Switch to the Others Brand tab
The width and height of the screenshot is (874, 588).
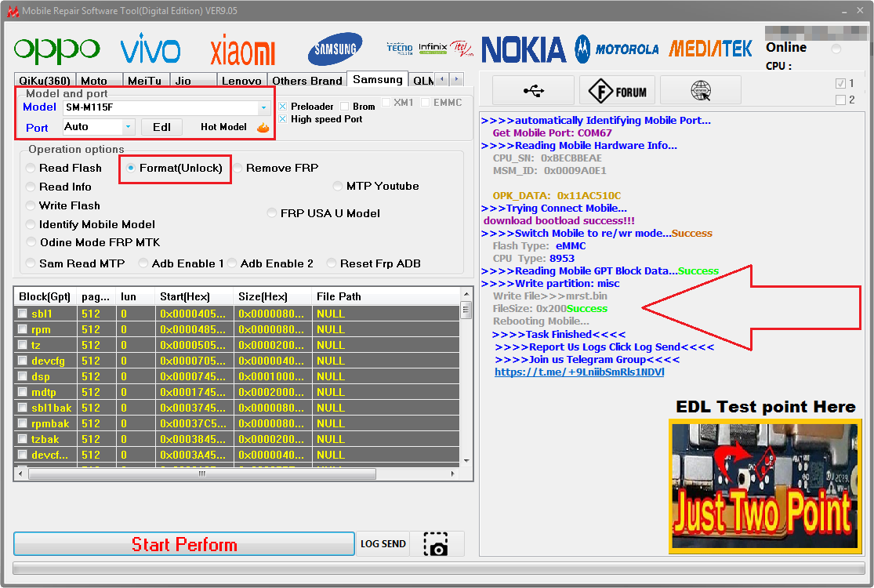tap(307, 80)
